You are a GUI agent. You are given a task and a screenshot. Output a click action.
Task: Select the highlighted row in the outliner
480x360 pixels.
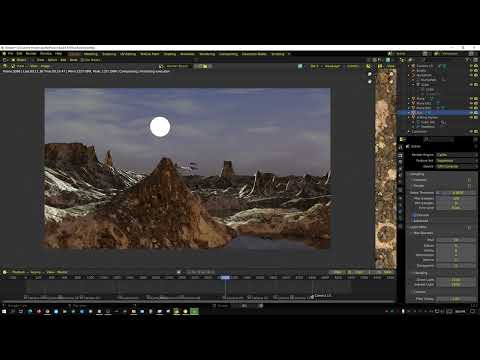click(x=439, y=113)
